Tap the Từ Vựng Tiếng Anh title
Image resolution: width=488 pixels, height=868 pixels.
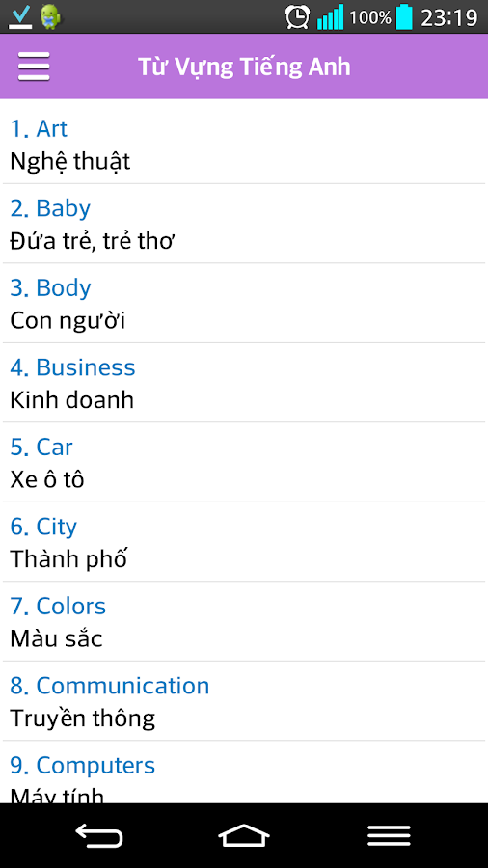(x=244, y=67)
